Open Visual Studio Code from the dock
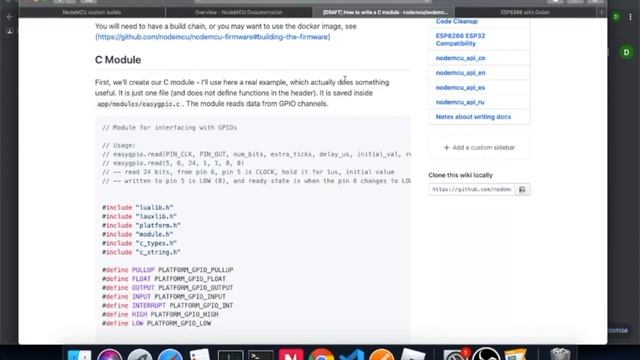 coord(351,355)
